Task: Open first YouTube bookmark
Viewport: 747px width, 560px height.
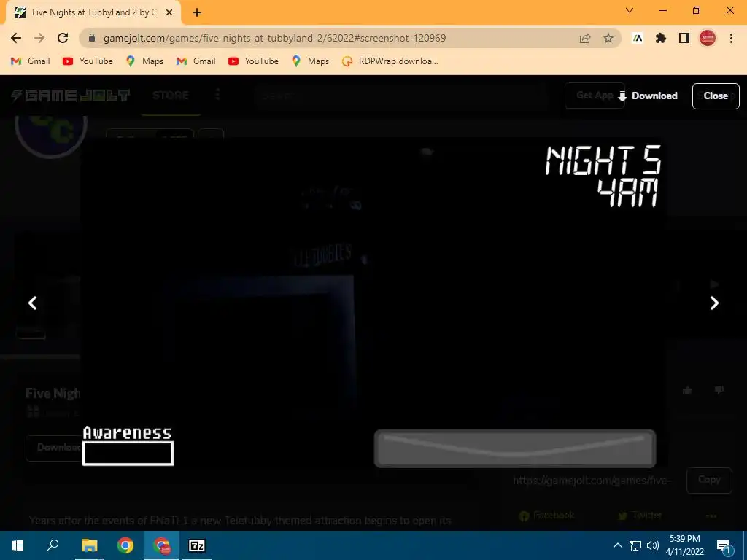Action: tap(88, 61)
